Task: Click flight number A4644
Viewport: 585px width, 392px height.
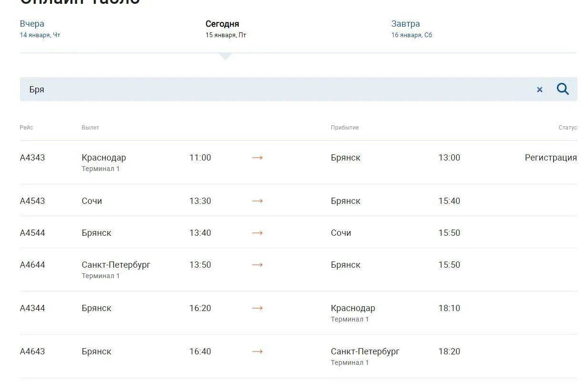Action: [32, 265]
